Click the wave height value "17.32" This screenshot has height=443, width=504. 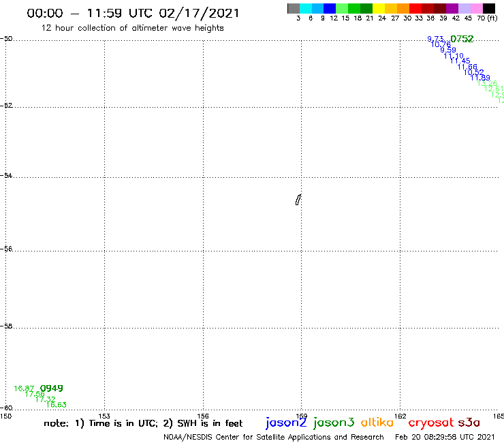(x=46, y=399)
